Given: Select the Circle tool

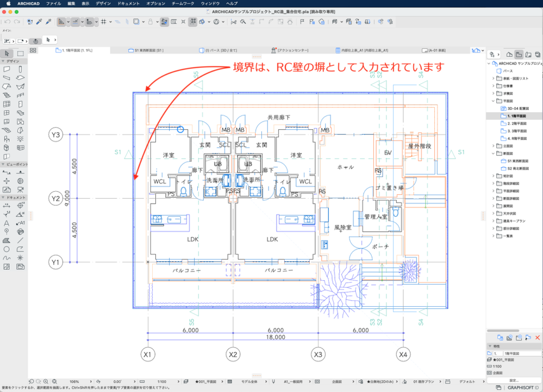Looking at the screenshot, I should (7, 249).
